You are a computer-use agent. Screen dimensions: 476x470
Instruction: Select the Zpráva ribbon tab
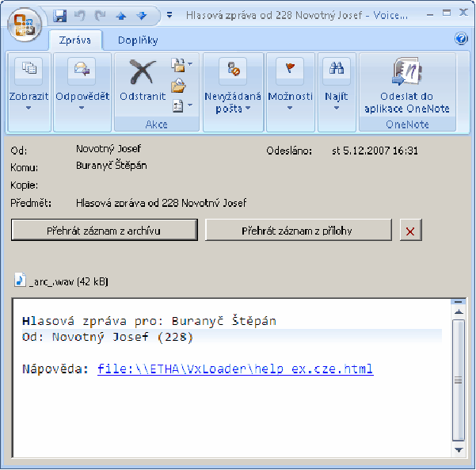pyautogui.click(x=75, y=40)
